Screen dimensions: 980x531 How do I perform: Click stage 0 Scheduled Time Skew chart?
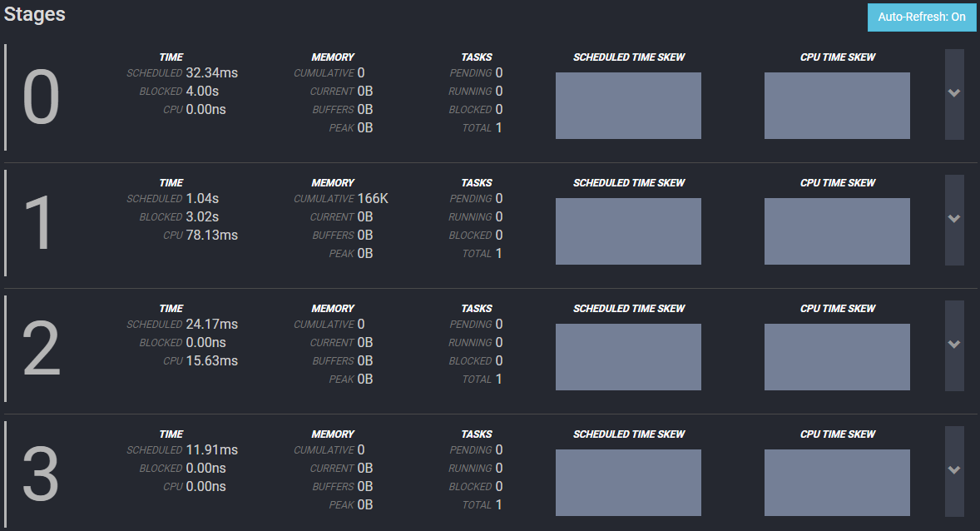(628, 106)
